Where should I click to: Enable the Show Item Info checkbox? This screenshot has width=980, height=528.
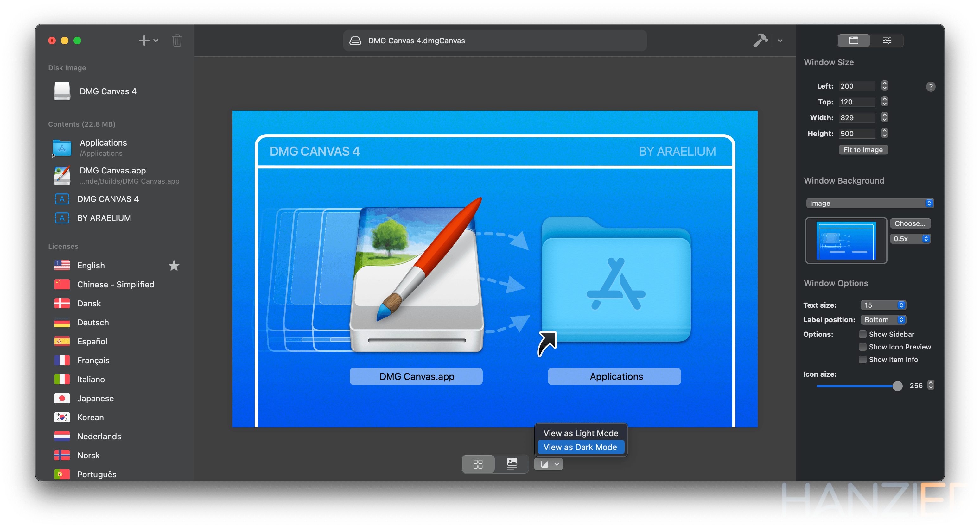(x=862, y=360)
